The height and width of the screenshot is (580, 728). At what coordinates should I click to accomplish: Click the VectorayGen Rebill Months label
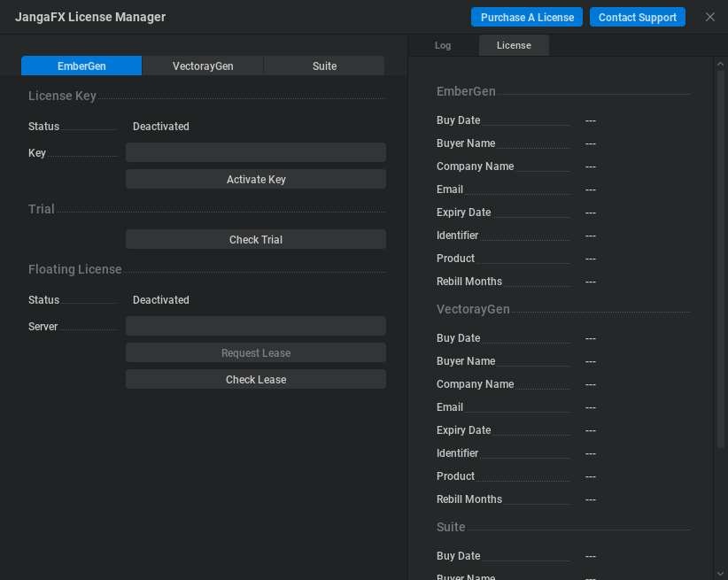[x=469, y=499]
